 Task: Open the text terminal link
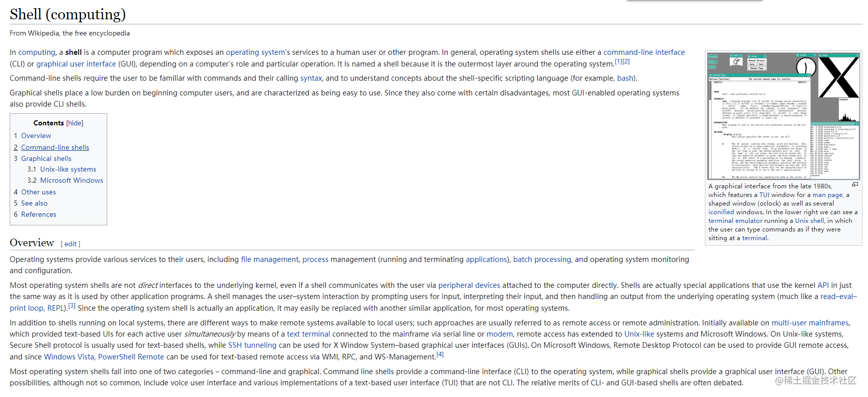click(x=308, y=334)
